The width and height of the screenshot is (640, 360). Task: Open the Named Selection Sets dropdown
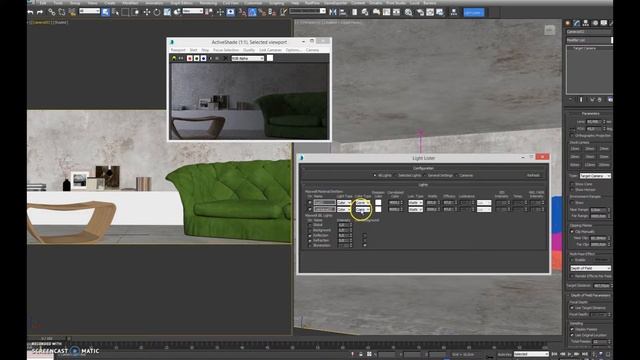point(307,11)
